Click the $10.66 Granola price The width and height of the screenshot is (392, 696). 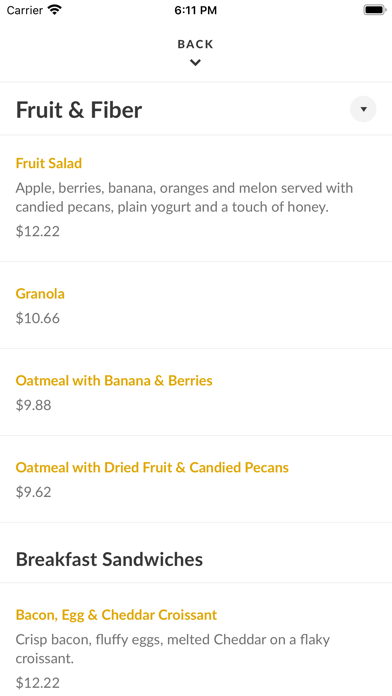pos(38,318)
